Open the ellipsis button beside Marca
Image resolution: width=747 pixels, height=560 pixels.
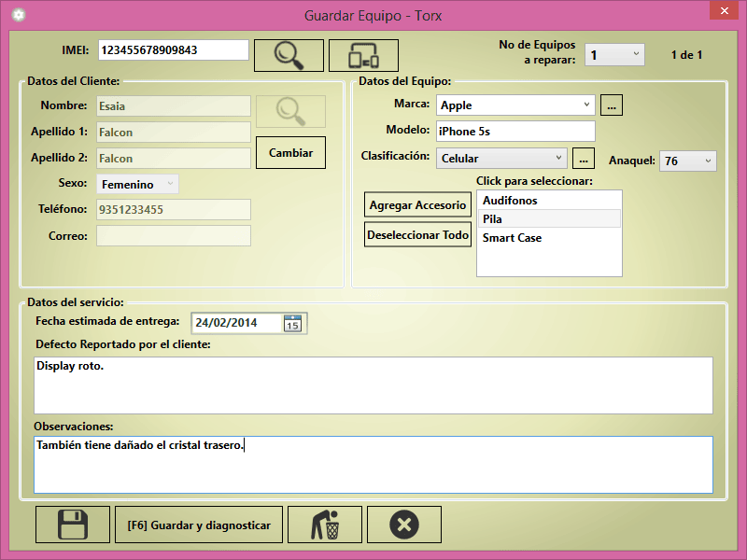click(612, 105)
